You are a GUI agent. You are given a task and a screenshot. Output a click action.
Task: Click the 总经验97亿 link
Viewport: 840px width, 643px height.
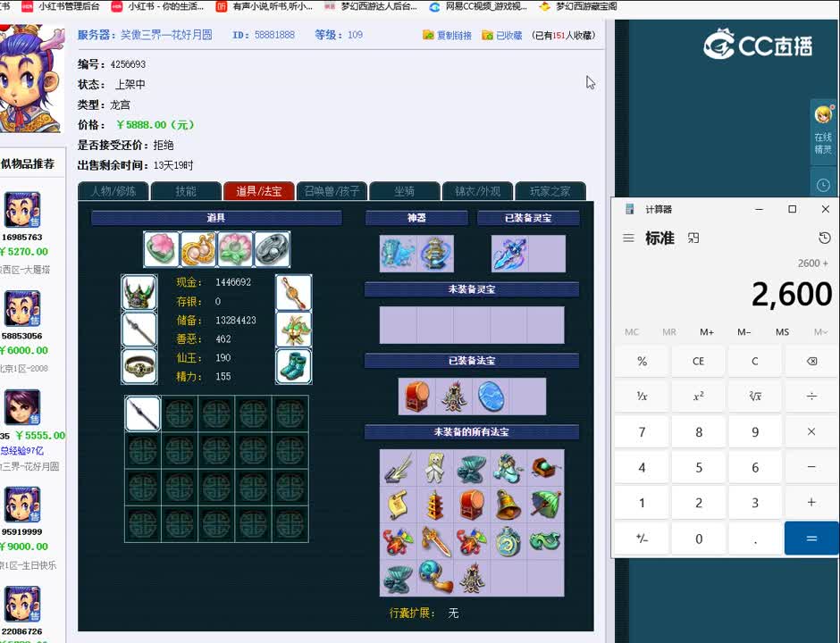click(22, 451)
